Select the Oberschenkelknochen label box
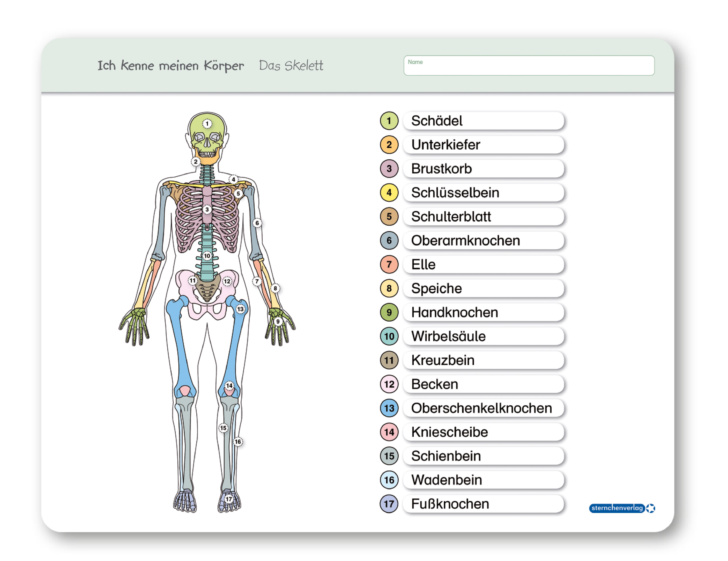Screen dimensions: 728x561 point(483,408)
